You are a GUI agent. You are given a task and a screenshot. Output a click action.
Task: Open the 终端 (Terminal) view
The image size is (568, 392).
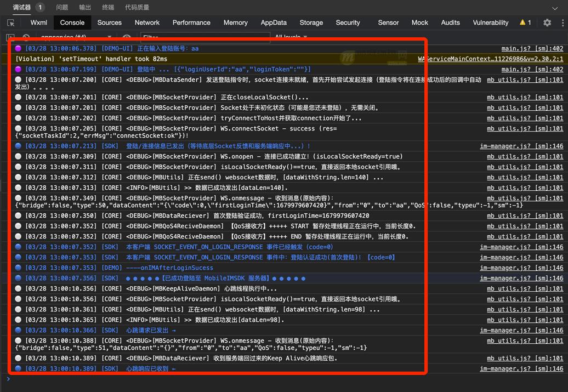(x=109, y=7)
